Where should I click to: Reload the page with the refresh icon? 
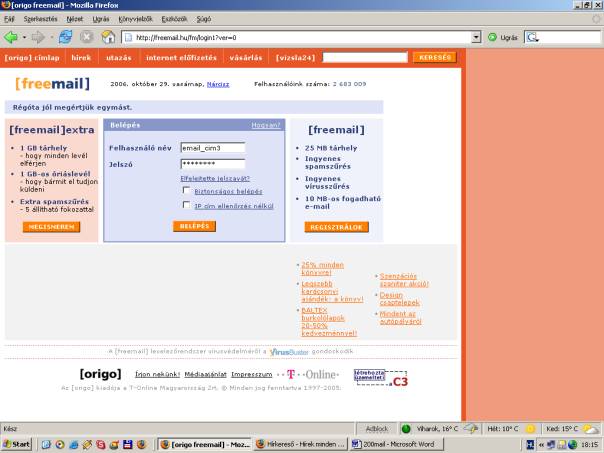point(65,37)
